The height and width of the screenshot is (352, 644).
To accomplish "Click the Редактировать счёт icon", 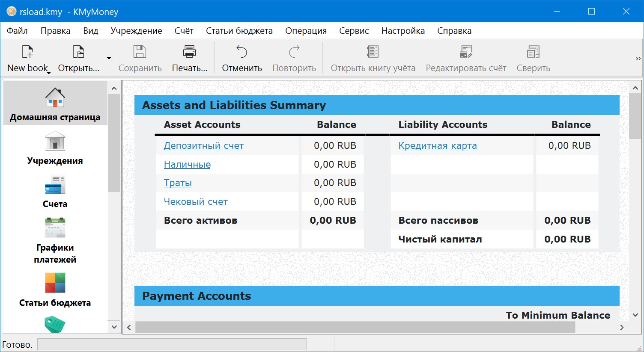I will click(466, 52).
